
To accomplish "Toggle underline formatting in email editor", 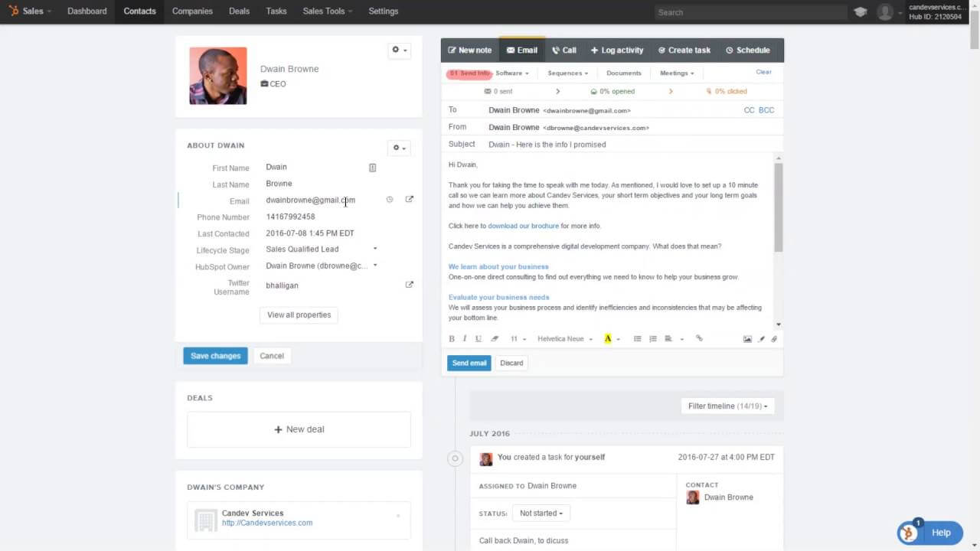I will (479, 338).
